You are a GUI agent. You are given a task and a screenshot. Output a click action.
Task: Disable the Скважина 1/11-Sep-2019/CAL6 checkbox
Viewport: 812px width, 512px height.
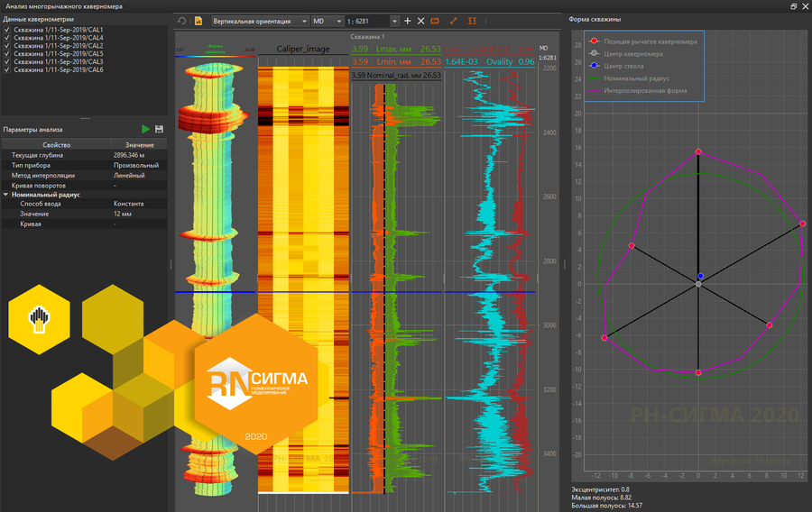[x=7, y=69]
